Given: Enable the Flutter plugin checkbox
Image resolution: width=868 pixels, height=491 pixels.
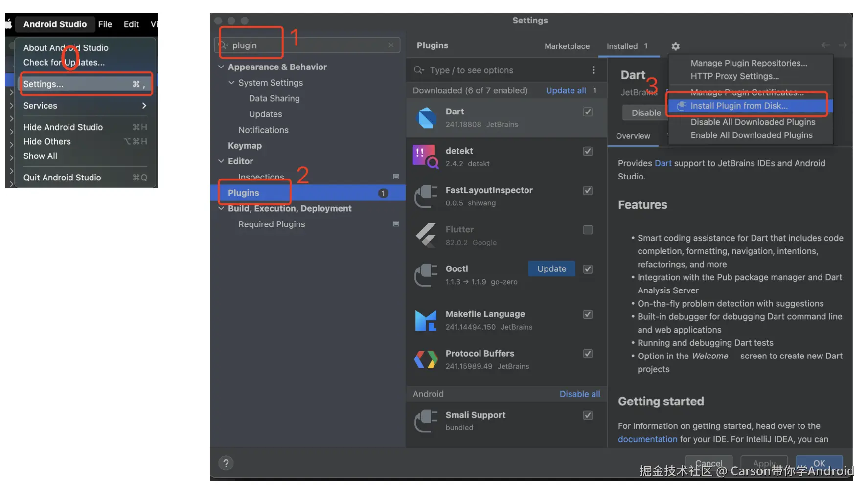Looking at the screenshot, I should (588, 230).
